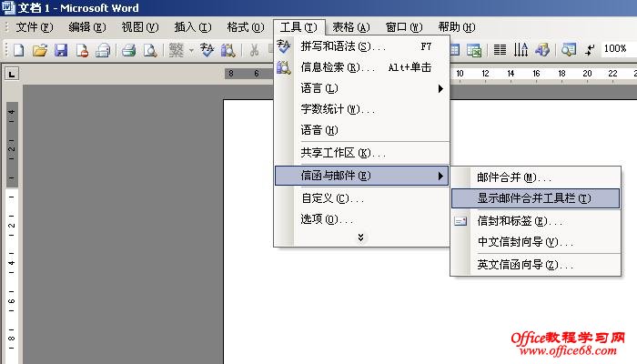Screen dimensions: 637x364
Task: Open the 帮助(H) menu
Action: tap(457, 27)
